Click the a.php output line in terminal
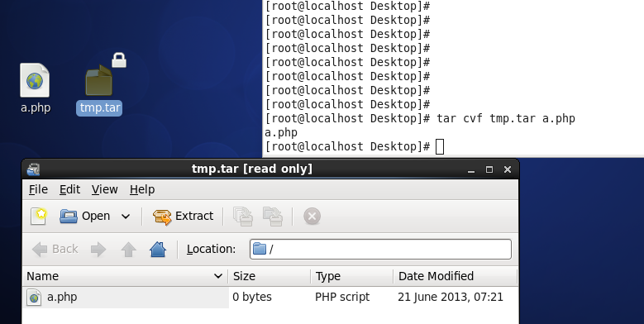644x324 pixels. click(x=281, y=132)
